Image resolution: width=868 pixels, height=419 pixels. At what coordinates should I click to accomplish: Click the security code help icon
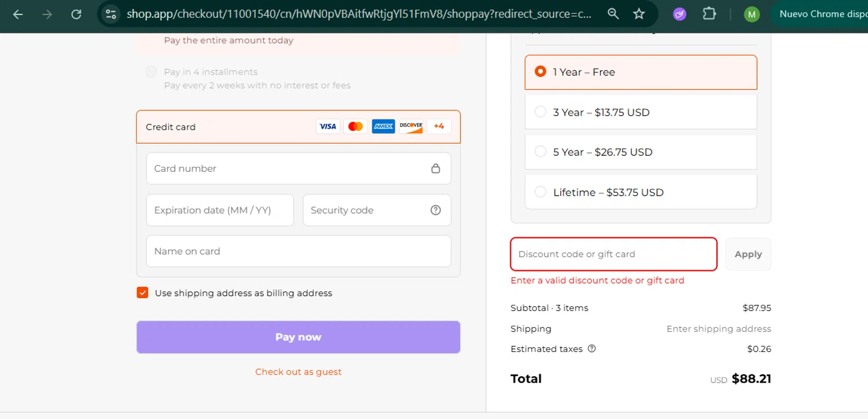tap(436, 210)
